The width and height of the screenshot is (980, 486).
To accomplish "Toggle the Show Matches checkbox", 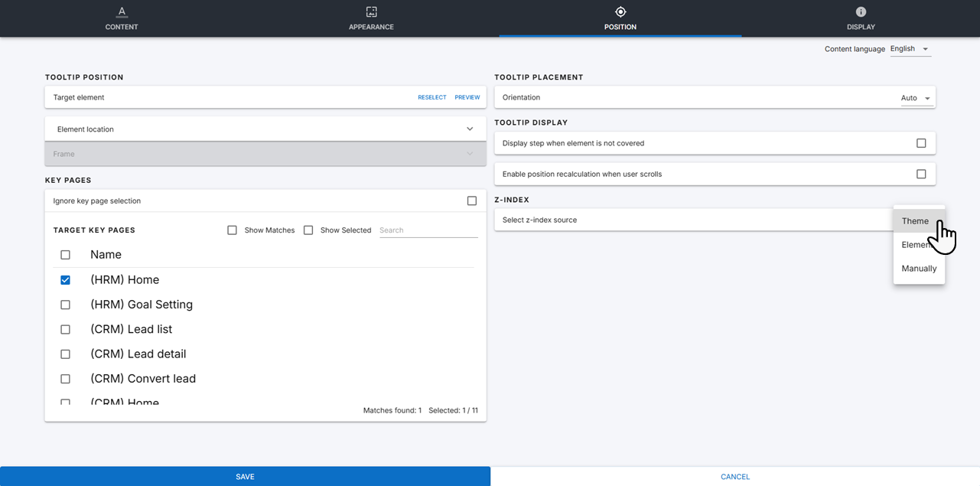I will coord(233,230).
